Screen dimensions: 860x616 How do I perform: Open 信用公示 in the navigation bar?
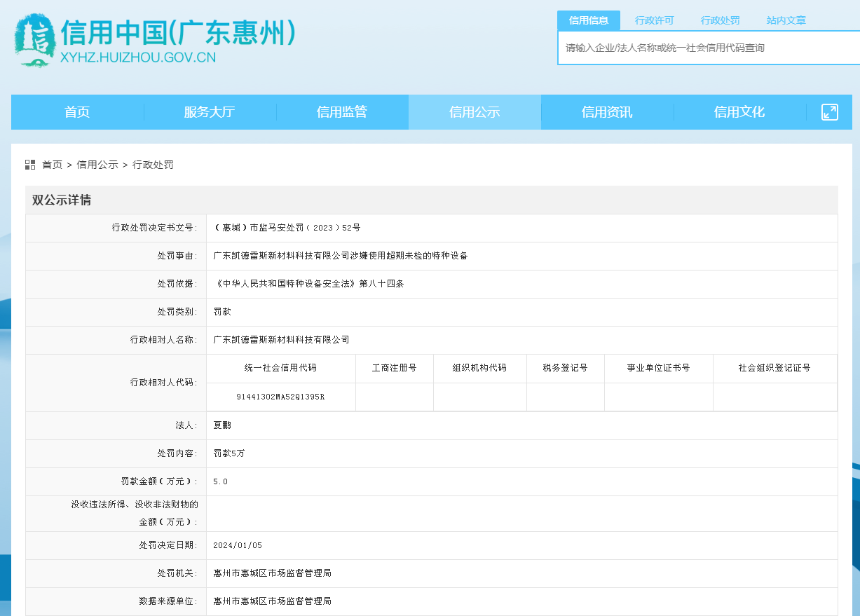pos(475,112)
